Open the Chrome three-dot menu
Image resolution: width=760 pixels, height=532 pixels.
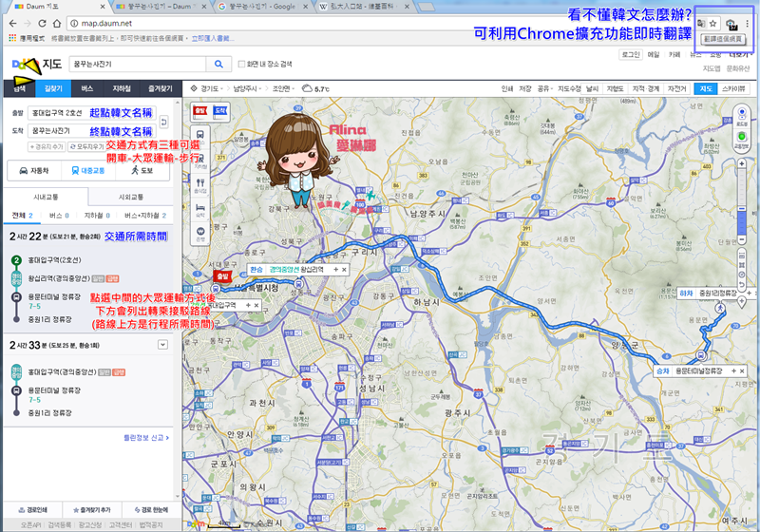point(748,23)
